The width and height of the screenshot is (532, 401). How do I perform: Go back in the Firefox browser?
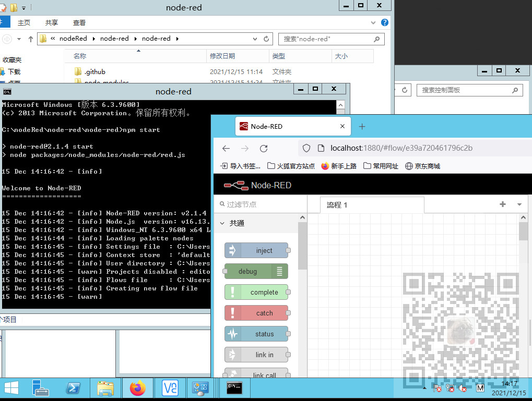point(226,148)
